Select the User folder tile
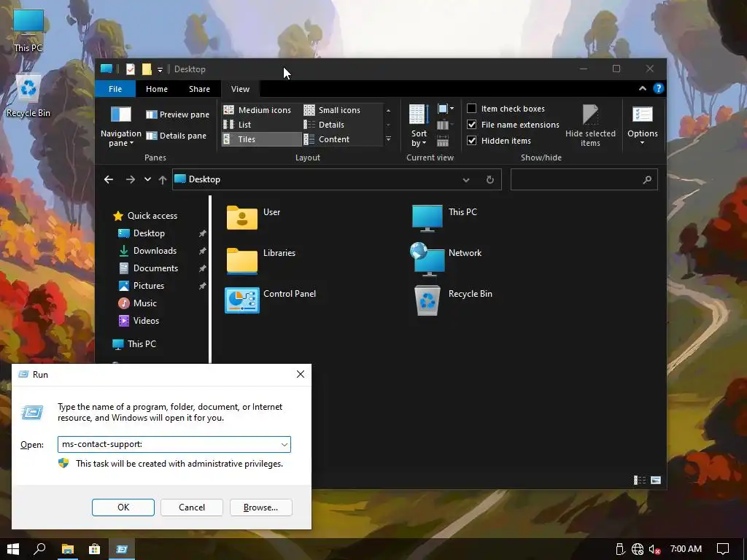Viewport: 747px width, 560px height. click(253, 217)
